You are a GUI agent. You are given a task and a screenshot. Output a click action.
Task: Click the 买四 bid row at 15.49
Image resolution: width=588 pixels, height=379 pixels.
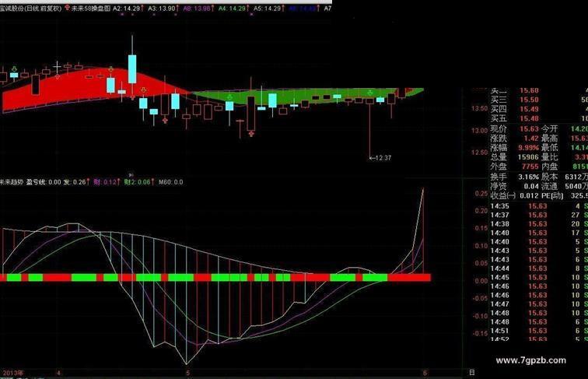[x=539, y=109]
